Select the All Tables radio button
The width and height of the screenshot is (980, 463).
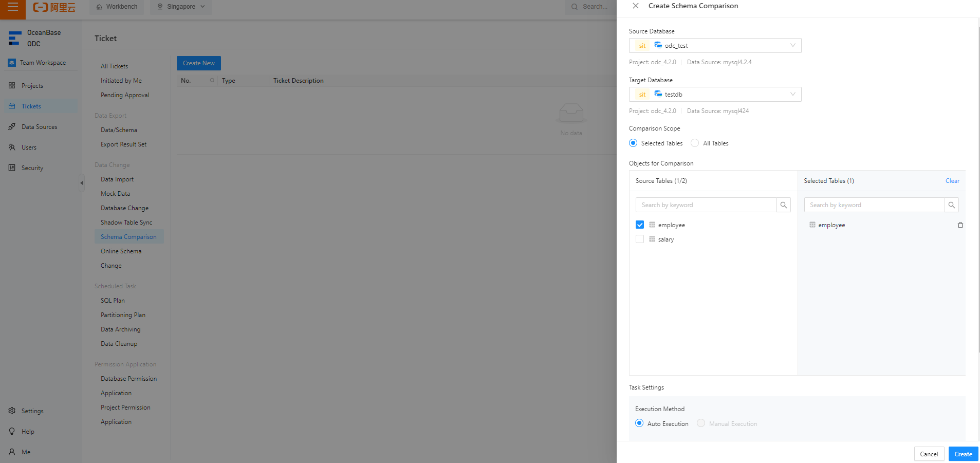[x=695, y=143]
